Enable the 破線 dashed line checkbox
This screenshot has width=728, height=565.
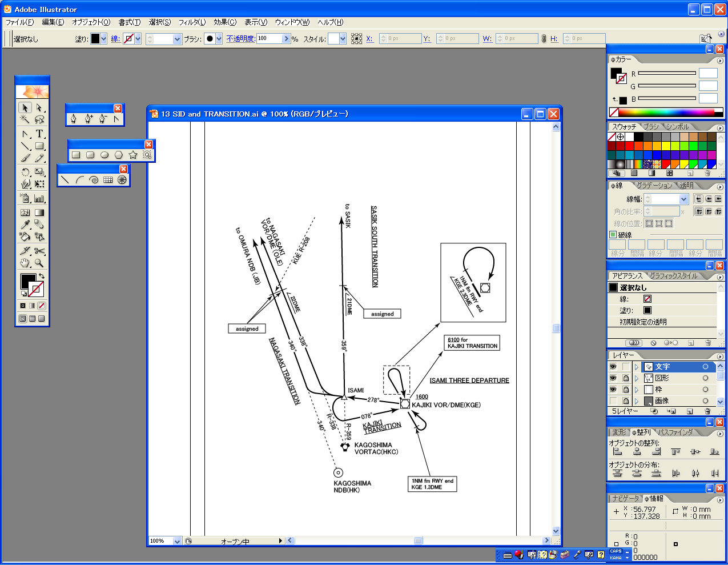click(x=613, y=235)
